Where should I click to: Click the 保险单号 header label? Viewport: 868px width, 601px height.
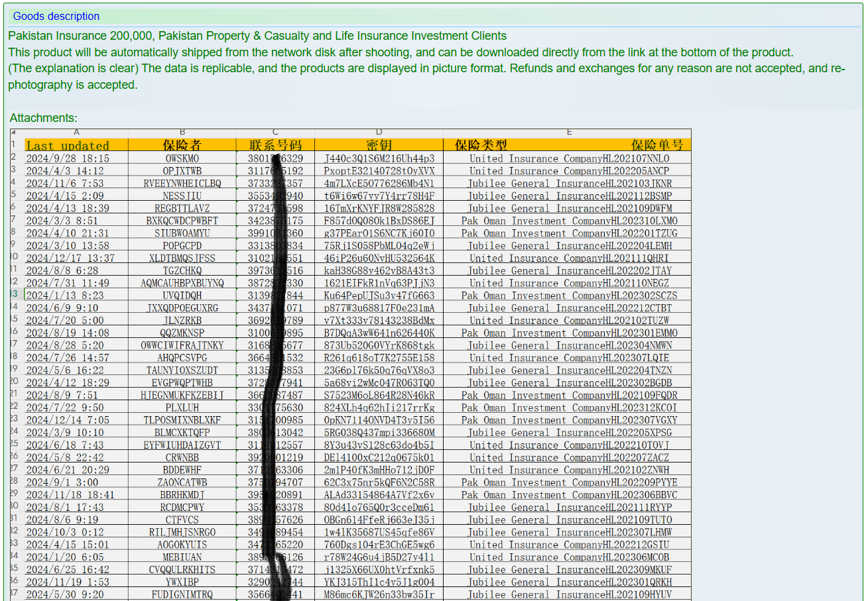[x=656, y=145]
